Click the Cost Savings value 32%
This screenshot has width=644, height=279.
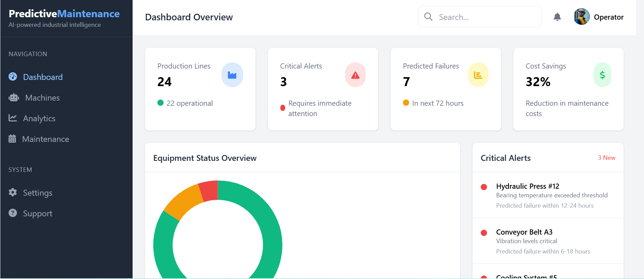coord(538,82)
